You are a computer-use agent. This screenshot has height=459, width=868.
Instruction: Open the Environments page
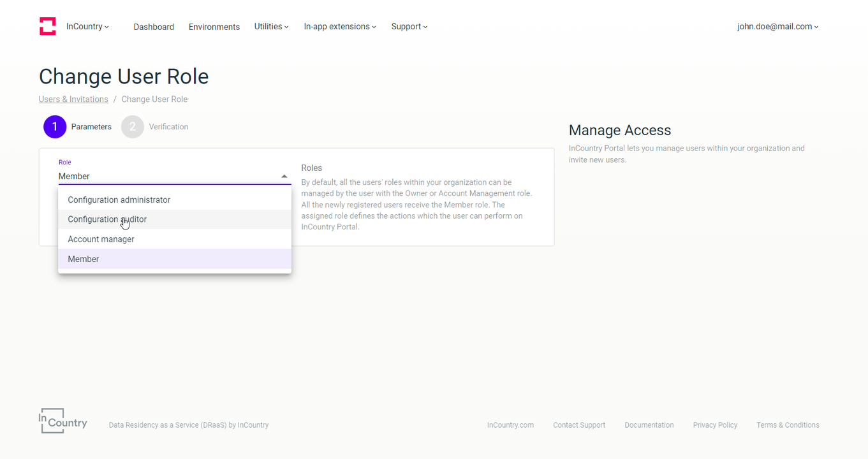click(x=214, y=27)
